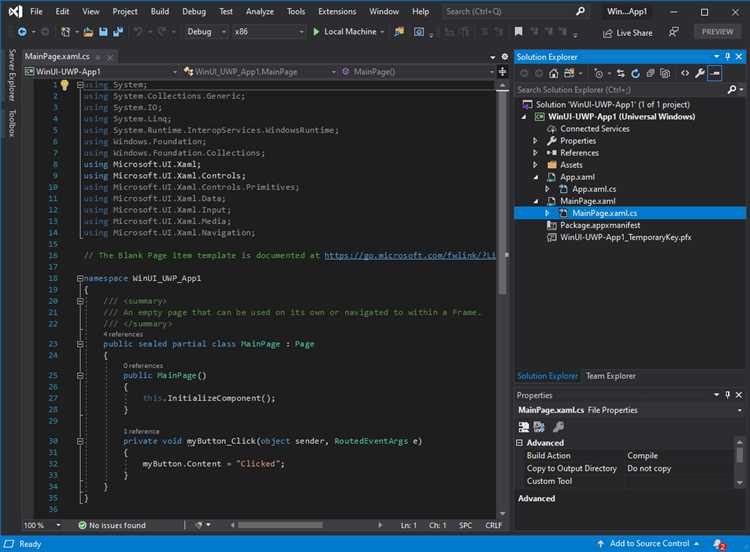The image size is (750, 552).
Task: Click the split editor window icon
Action: coord(503,72)
